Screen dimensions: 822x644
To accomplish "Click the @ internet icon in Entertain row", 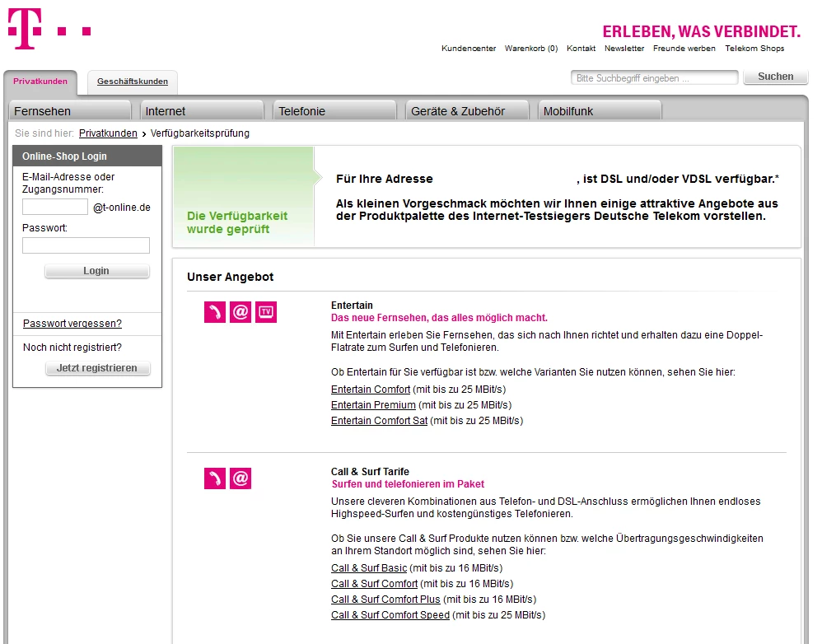I will point(241,312).
